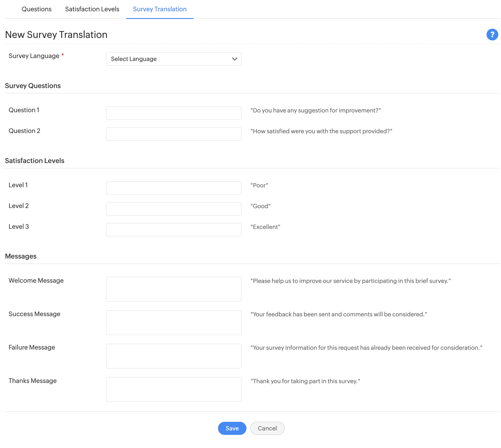The width and height of the screenshot is (501, 448).
Task: Select the Survey Translation tab
Action: click(160, 9)
